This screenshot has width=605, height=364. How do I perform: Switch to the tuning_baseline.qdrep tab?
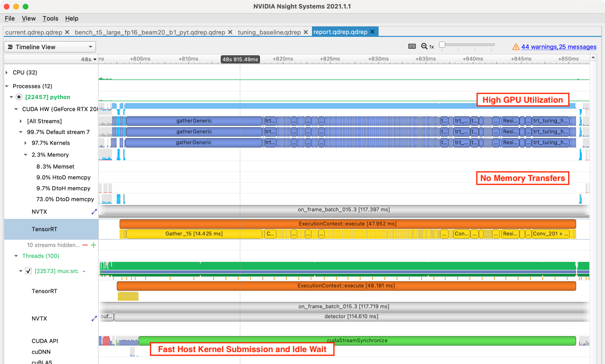click(269, 32)
